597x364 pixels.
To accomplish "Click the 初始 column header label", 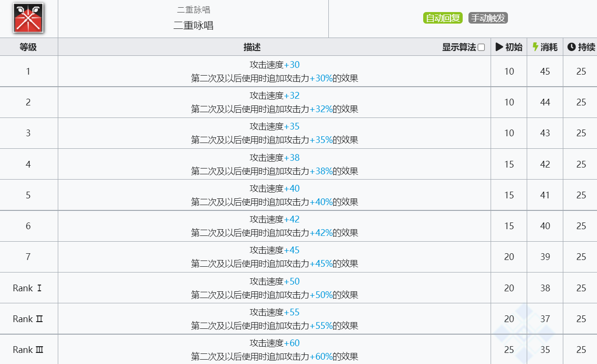I will (514, 47).
